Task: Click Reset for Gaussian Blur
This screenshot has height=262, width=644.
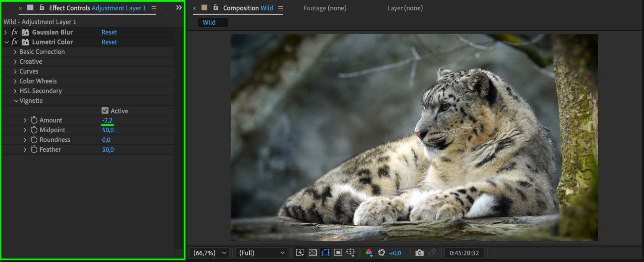Action: [x=109, y=32]
